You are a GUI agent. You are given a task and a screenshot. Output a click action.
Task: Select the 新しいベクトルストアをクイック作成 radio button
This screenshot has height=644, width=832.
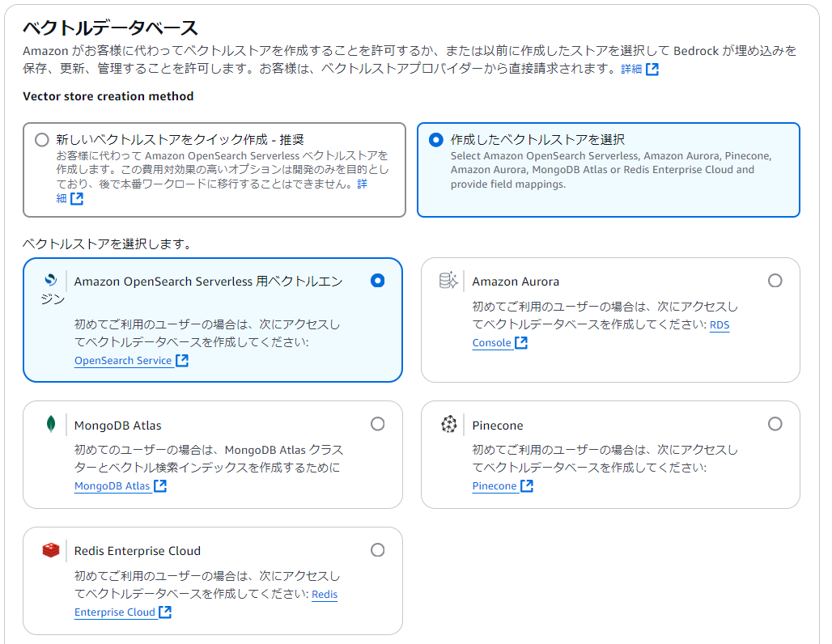[x=41, y=139]
